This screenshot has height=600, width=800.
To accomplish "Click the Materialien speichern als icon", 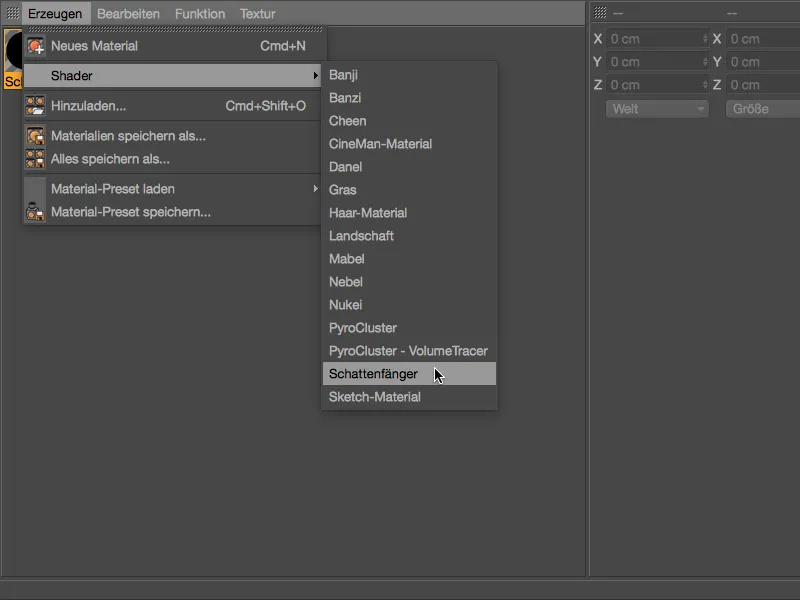I will coord(35,136).
